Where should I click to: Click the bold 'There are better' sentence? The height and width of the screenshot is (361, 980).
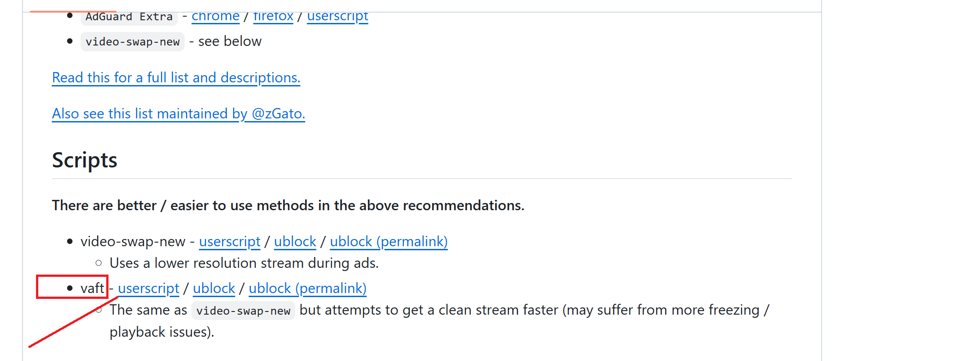(288, 206)
